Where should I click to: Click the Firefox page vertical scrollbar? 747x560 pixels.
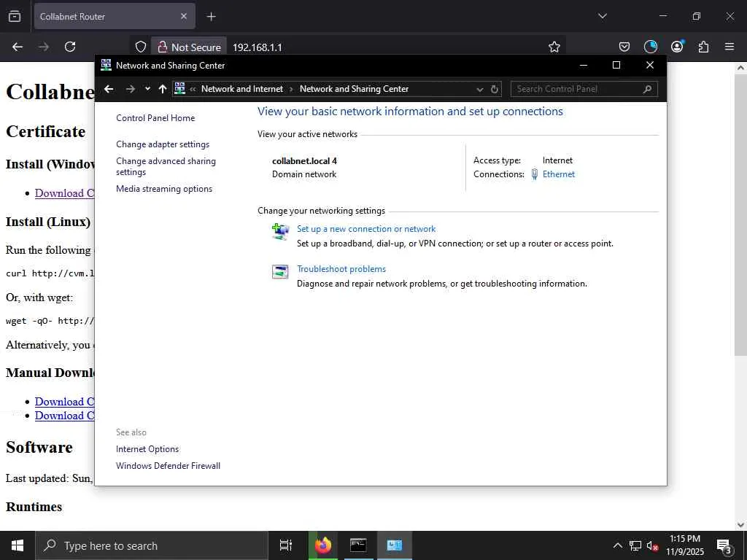tap(741, 214)
